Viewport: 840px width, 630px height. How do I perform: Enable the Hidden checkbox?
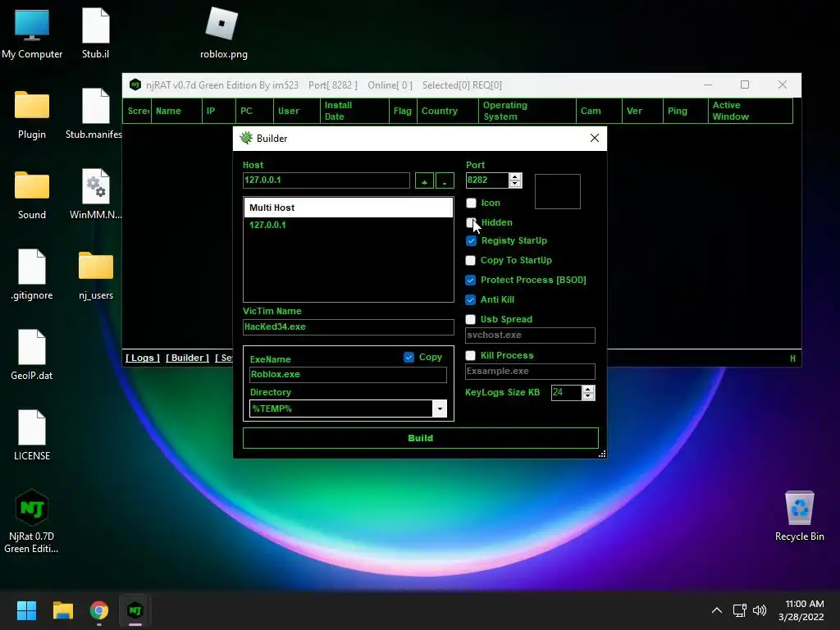point(470,222)
